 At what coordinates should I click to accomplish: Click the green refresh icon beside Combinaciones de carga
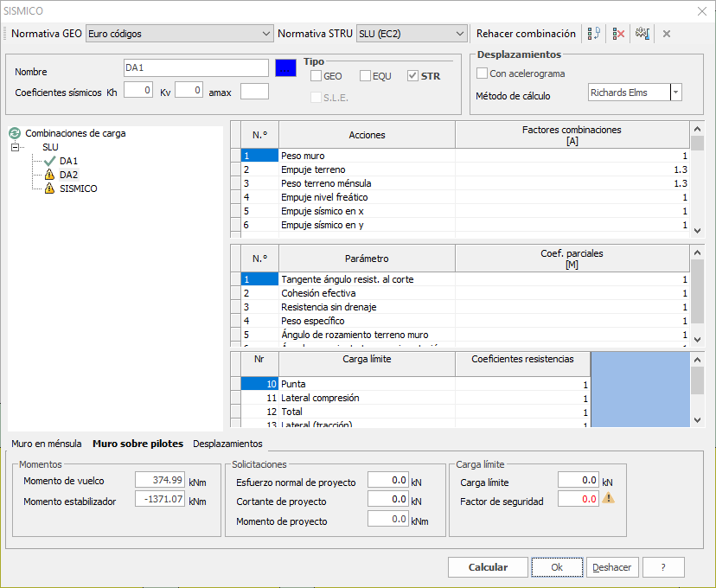(x=15, y=133)
